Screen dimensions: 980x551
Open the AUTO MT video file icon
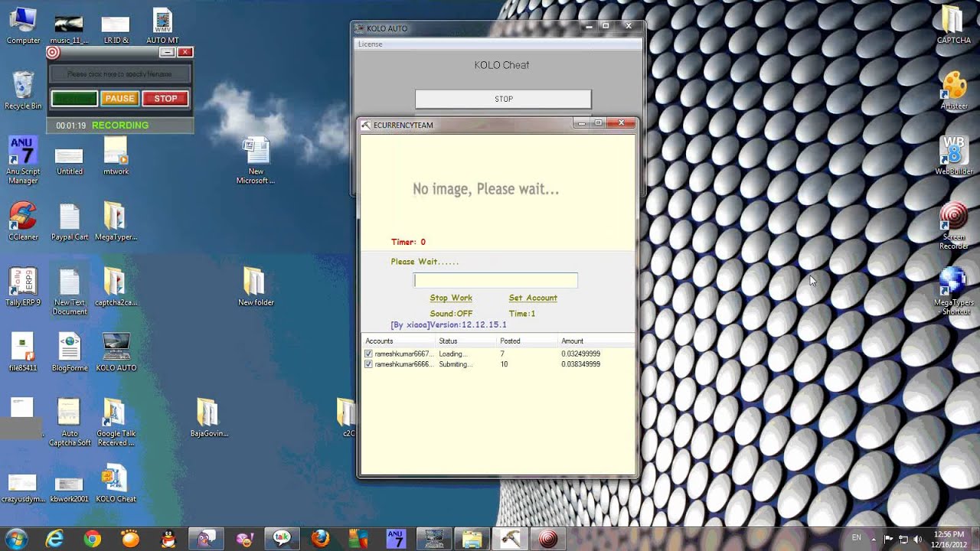pyautogui.click(x=162, y=24)
